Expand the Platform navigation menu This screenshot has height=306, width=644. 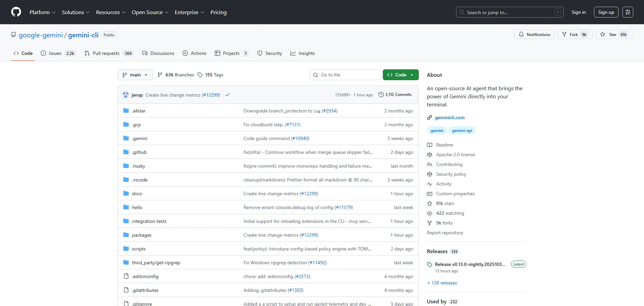(x=42, y=12)
